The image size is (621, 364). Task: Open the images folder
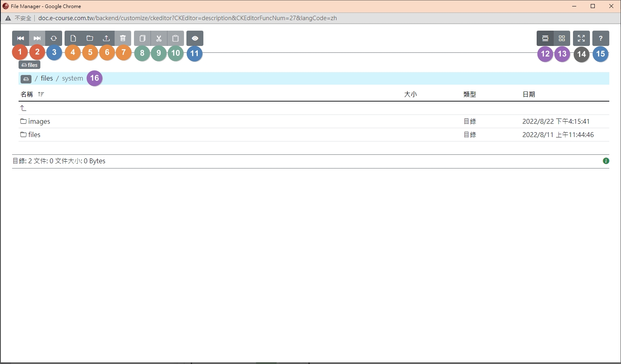(x=39, y=121)
